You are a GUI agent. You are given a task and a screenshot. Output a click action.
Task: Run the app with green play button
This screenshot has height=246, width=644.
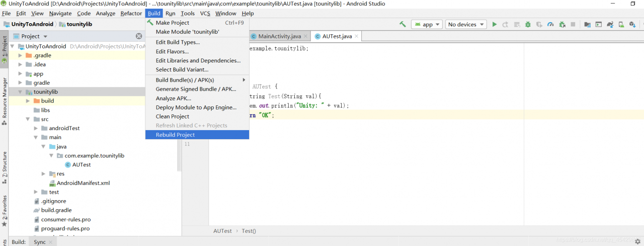click(494, 24)
